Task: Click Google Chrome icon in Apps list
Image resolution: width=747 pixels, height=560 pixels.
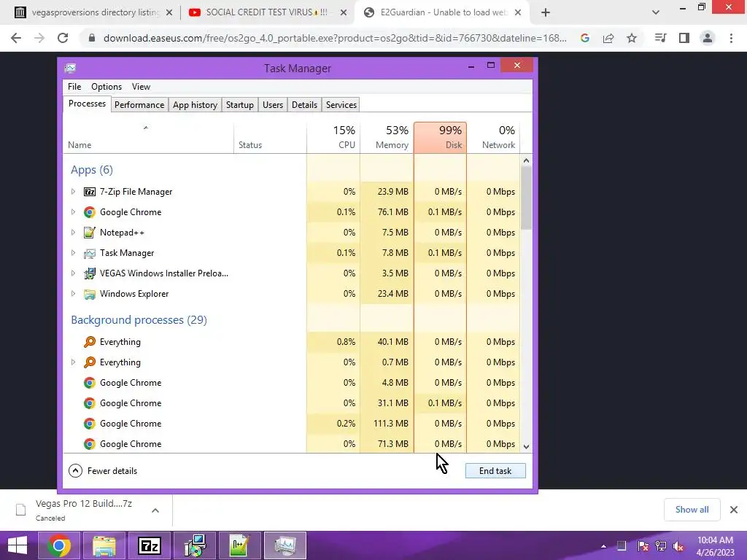Action: [x=90, y=212]
